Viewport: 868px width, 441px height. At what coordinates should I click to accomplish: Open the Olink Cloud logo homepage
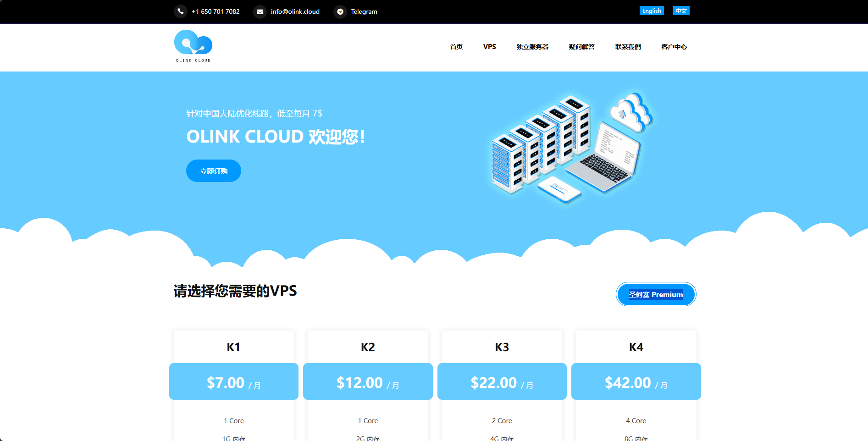[x=193, y=46]
